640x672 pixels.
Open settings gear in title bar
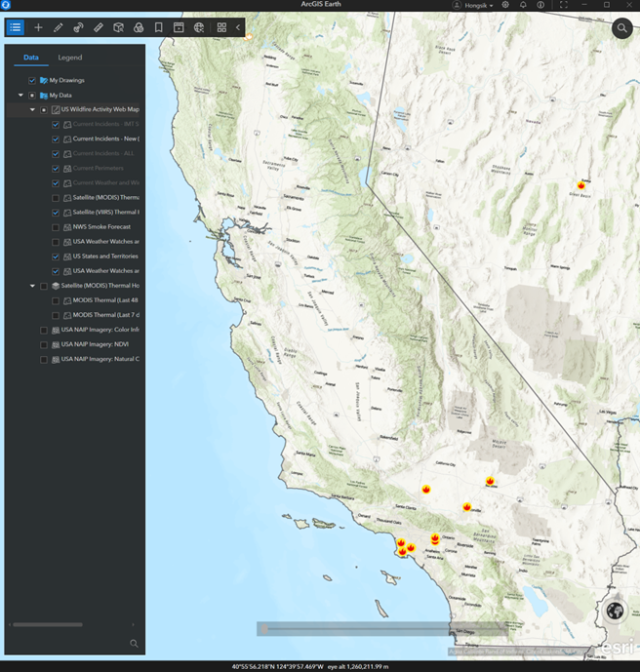pyautogui.click(x=505, y=5)
